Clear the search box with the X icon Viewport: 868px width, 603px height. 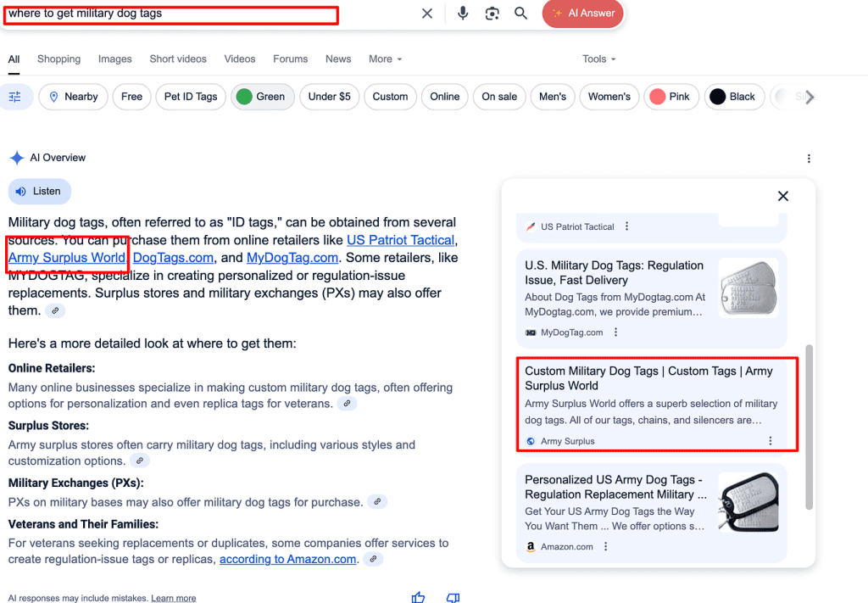(427, 14)
